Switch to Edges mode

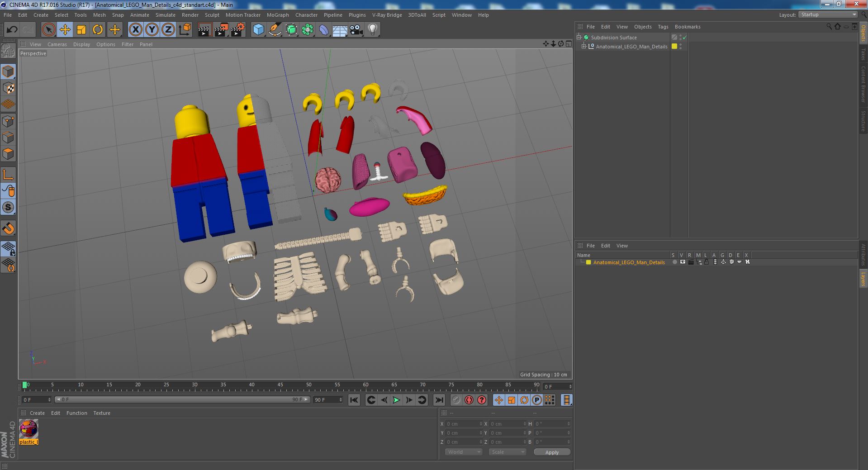pyautogui.click(x=9, y=137)
